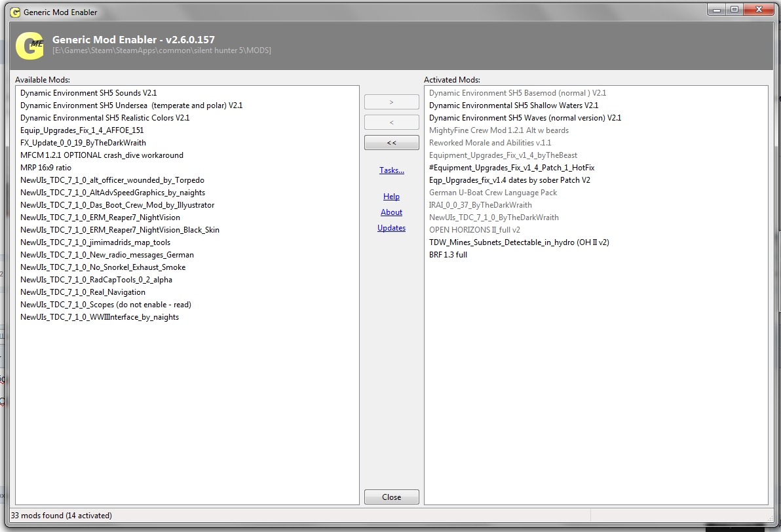This screenshot has width=781, height=532.
Task: Click the enable mod '>' arrow button
Action: [x=392, y=102]
